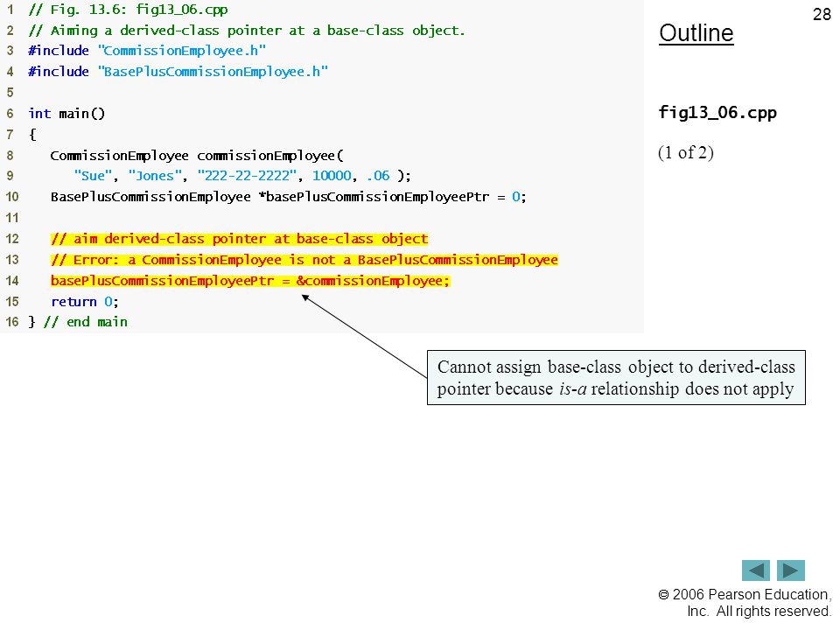This screenshot has height=630, width=840.
Task: Click the .06 numeric argument
Action: pyautogui.click(x=378, y=176)
